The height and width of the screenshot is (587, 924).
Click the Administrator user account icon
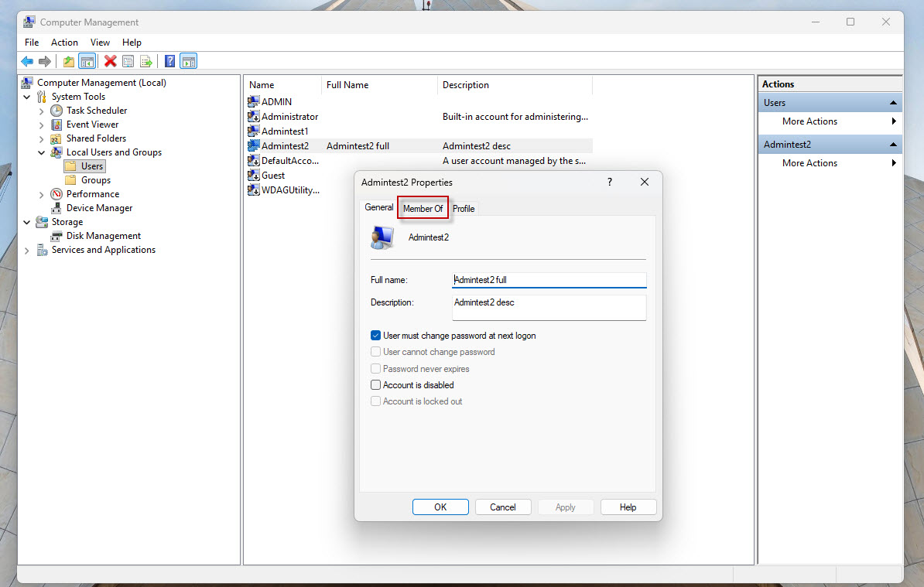point(253,117)
